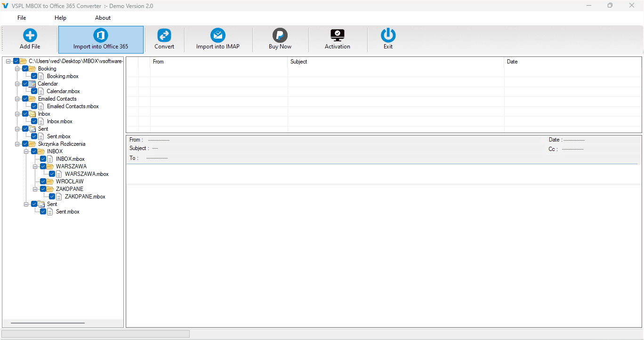Uncheck the root path checkbox

point(16,61)
